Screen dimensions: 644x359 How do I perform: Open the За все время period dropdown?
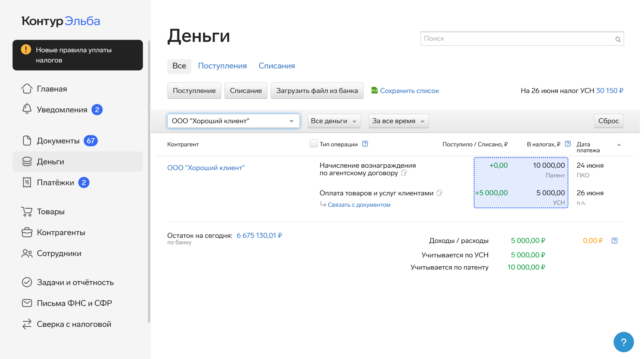click(399, 121)
